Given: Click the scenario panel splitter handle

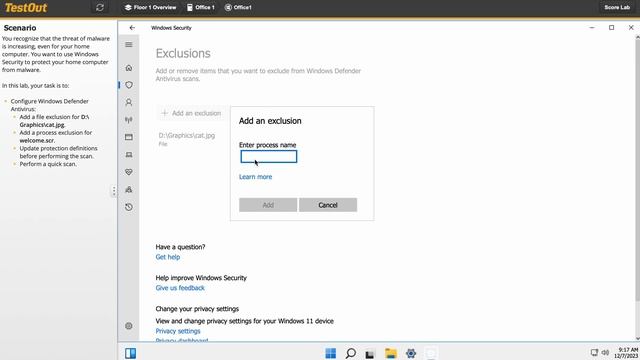Looking at the screenshot, I should (x=114, y=191).
